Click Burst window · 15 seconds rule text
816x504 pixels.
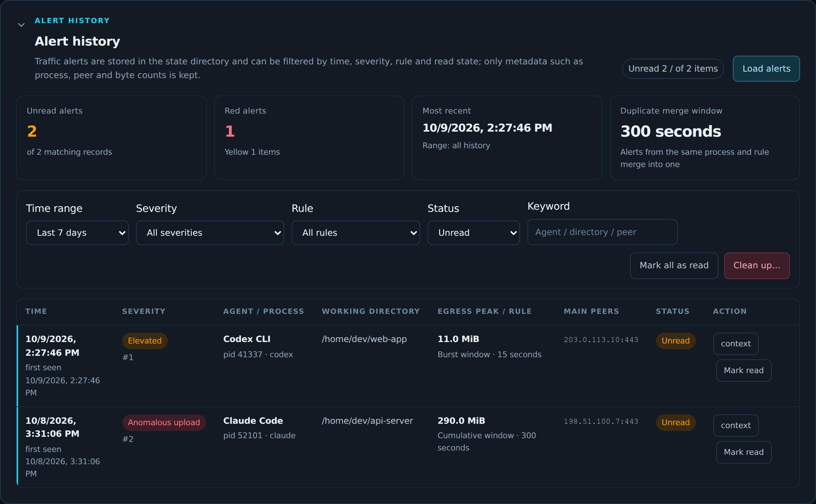click(x=490, y=355)
